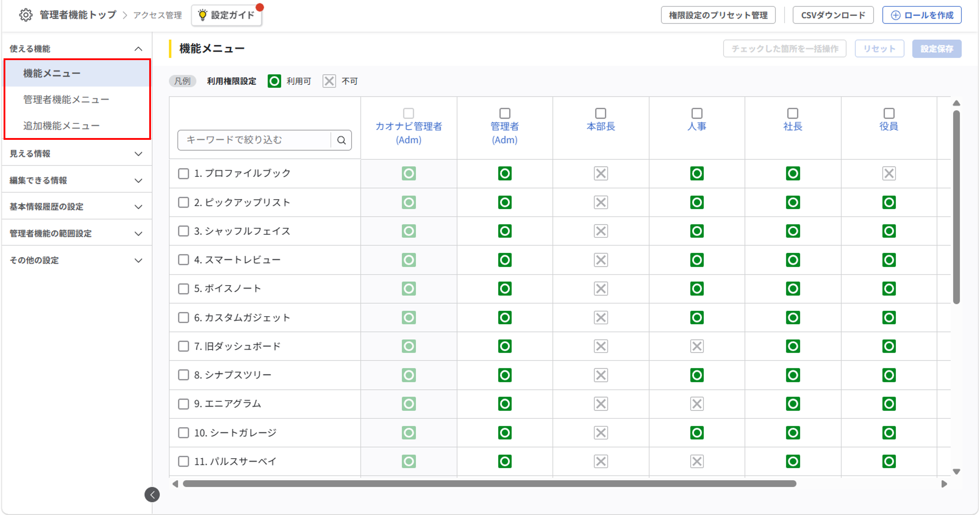Toggle 社長 permission for 4. スマートレビュー
The height and width of the screenshot is (515, 980).
point(793,260)
